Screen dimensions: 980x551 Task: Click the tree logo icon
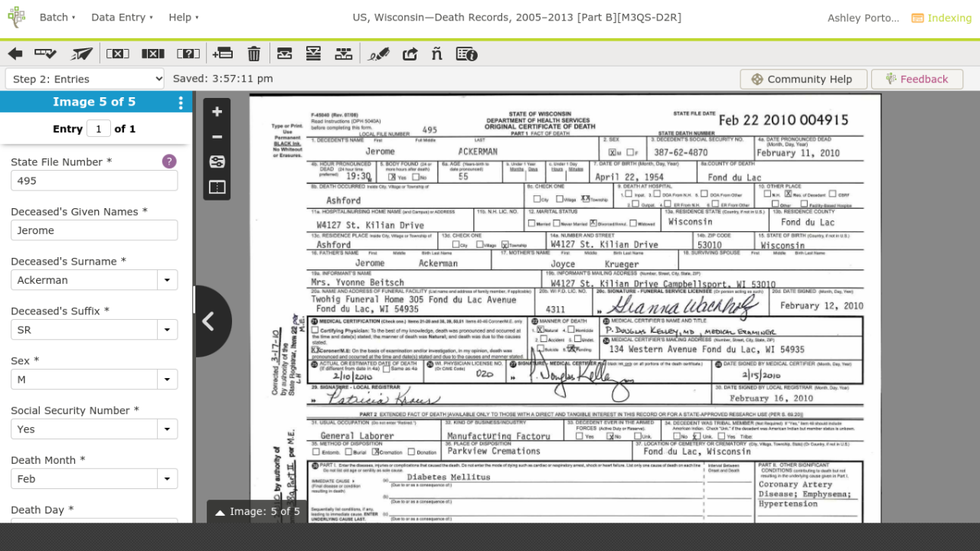16,18
